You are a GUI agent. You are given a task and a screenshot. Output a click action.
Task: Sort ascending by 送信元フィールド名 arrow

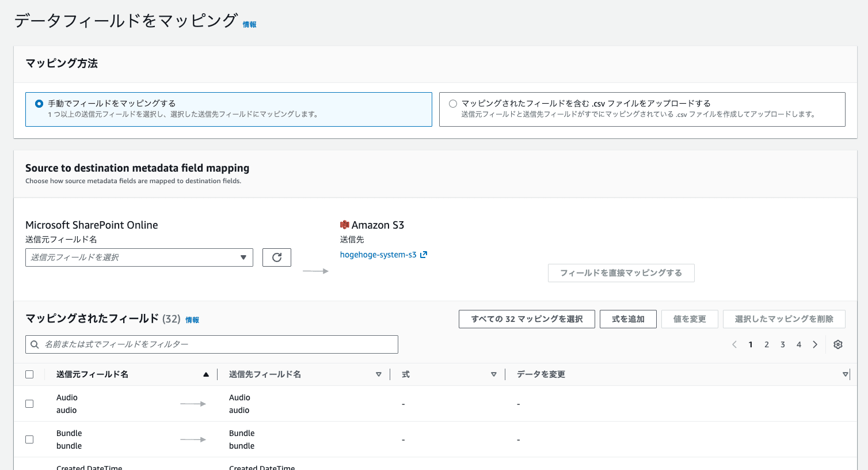pos(206,374)
